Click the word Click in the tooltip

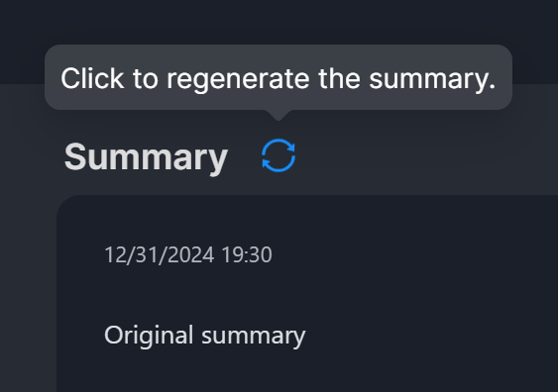click(x=92, y=78)
